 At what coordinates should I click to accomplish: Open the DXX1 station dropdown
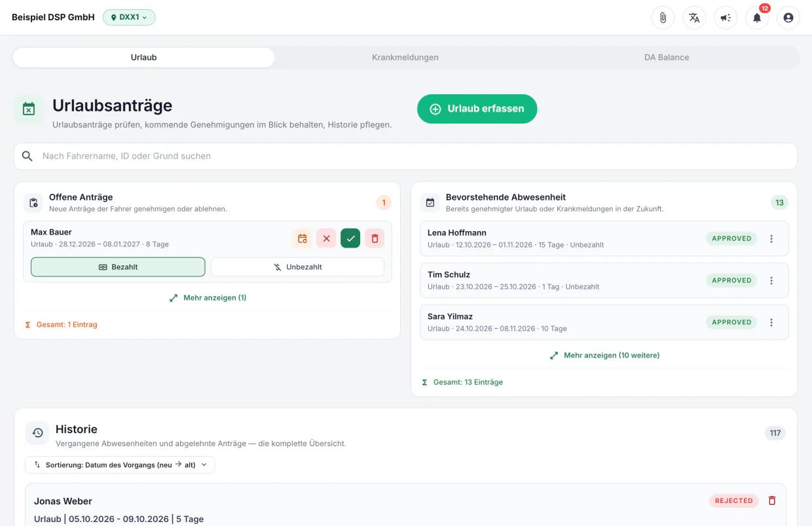tap(129, 18)
